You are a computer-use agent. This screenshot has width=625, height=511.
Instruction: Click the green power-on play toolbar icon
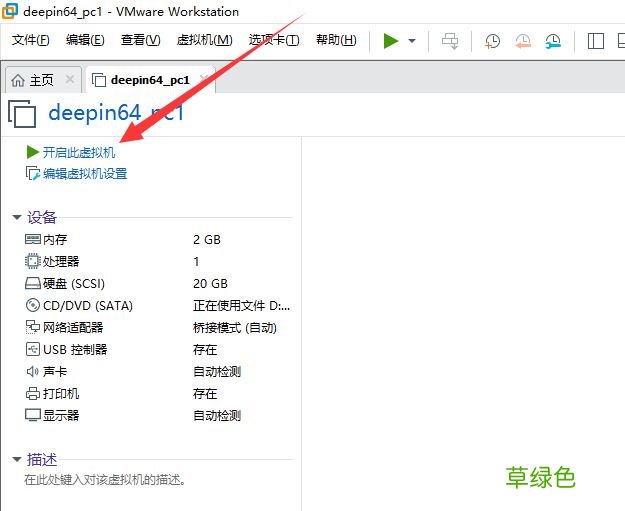[391, 41]
